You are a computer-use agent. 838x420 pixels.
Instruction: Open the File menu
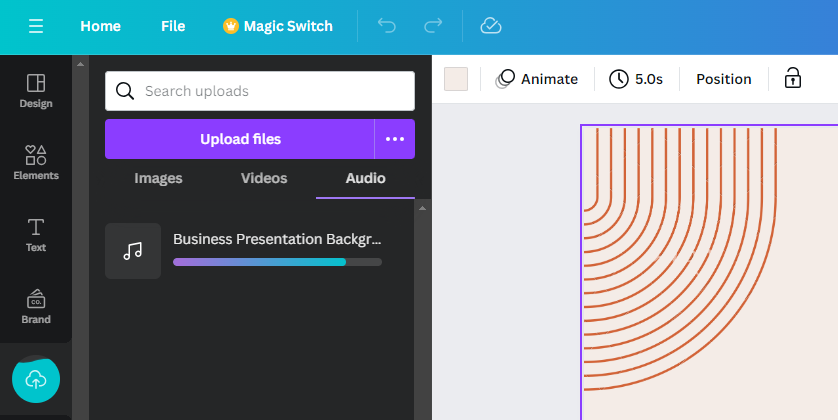[x=173, y=26]
